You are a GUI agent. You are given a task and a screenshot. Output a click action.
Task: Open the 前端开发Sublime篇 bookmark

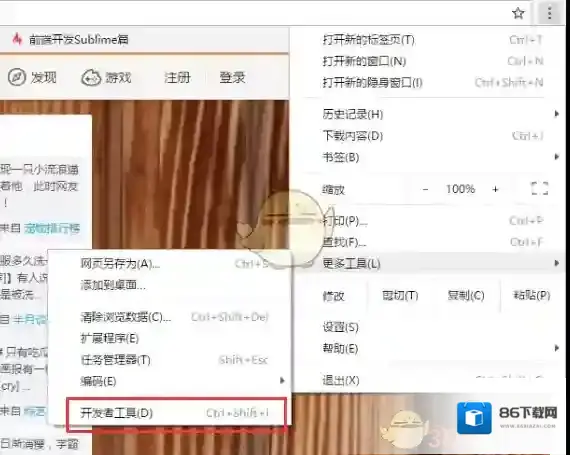[79, 39]
